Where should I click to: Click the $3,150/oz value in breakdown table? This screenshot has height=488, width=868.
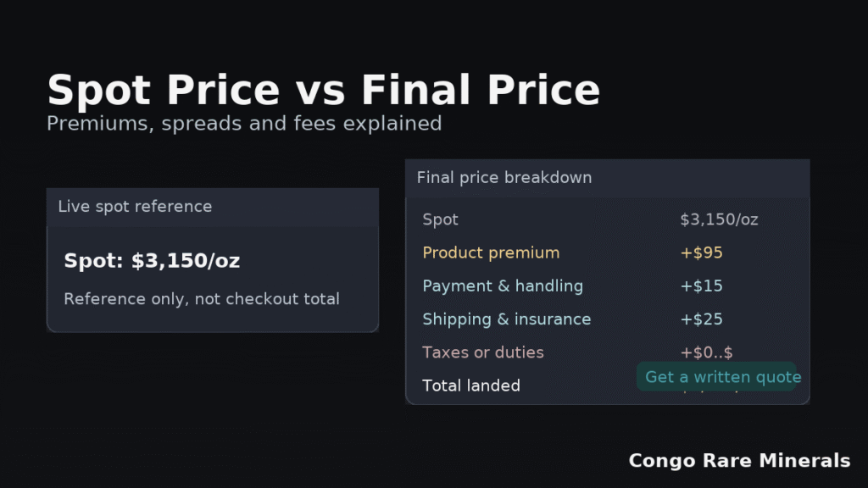(719, 219)
